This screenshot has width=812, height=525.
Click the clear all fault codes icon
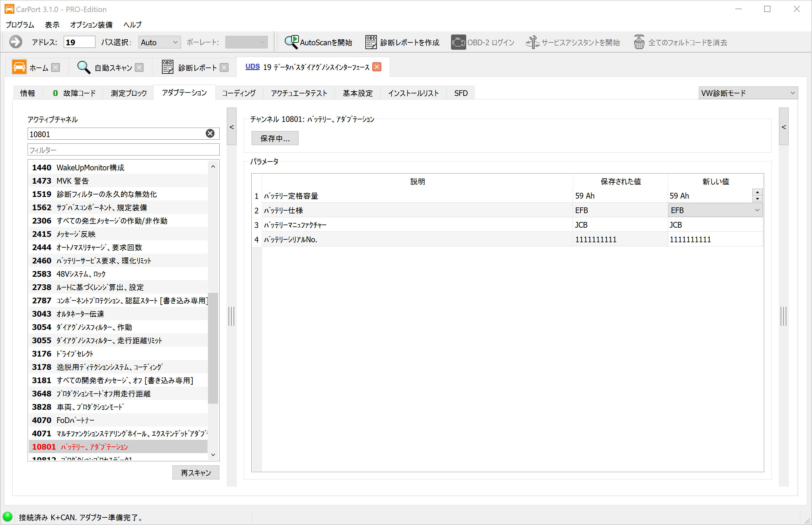coord(639,42)
